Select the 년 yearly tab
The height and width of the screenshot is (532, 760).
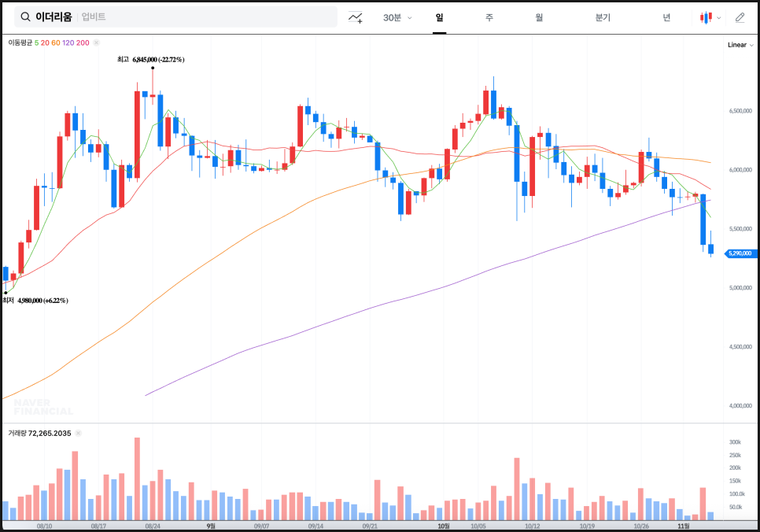666,17
